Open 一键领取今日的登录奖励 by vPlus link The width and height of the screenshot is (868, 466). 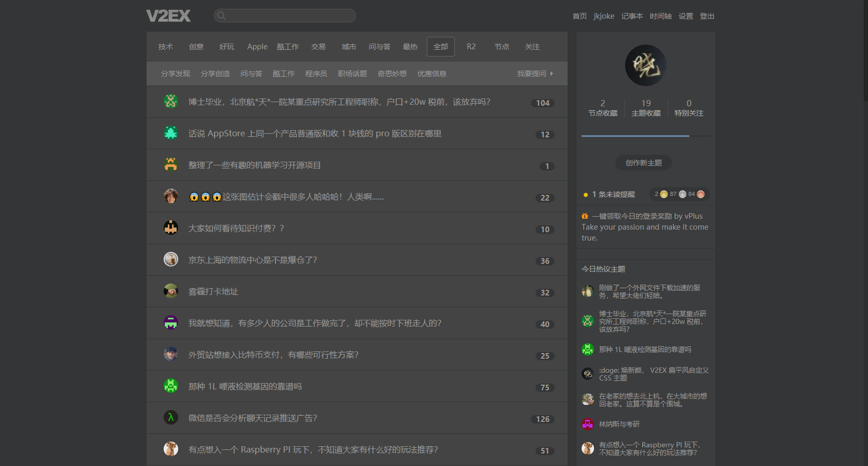(x=647, y=216)
